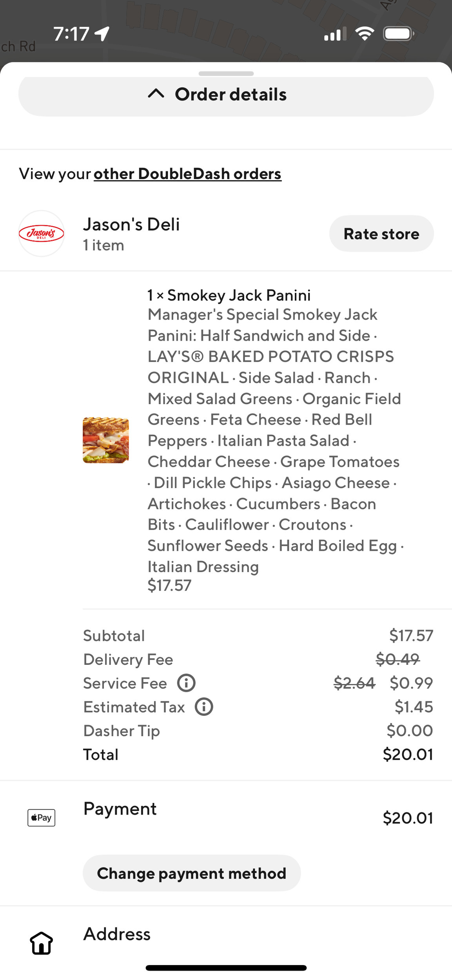This screenshot has width=452, height=980.
Task: Tap the Jason's Deli store name
Action: tap(131, 225)
